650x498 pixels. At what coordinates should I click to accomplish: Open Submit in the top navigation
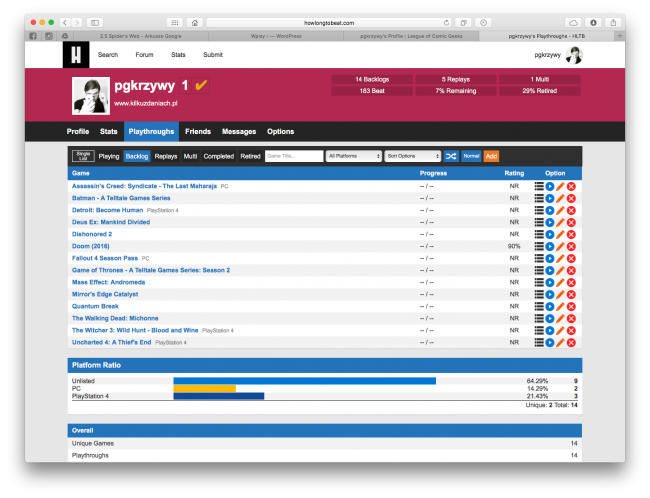(x=213, y=55)
